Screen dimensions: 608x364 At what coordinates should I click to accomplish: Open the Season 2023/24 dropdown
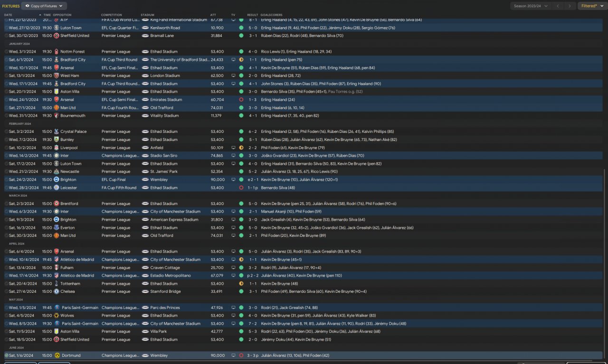[x=531, y=6]
